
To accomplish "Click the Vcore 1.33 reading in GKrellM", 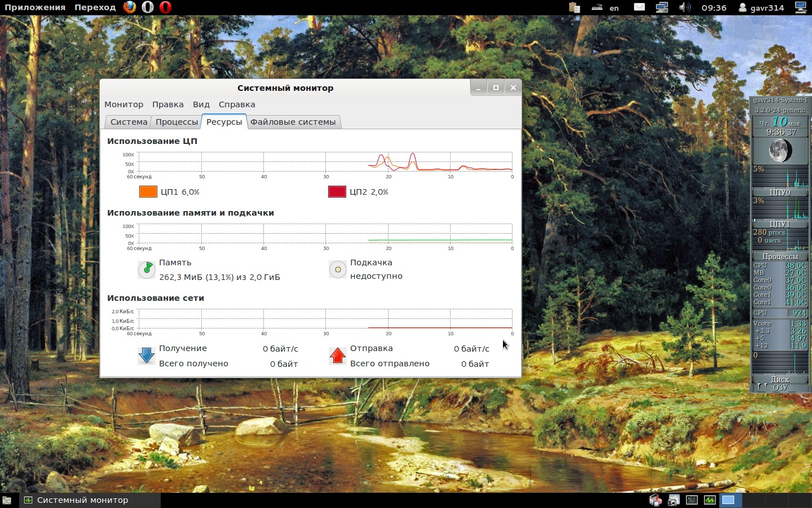I will tap(798, 324).
